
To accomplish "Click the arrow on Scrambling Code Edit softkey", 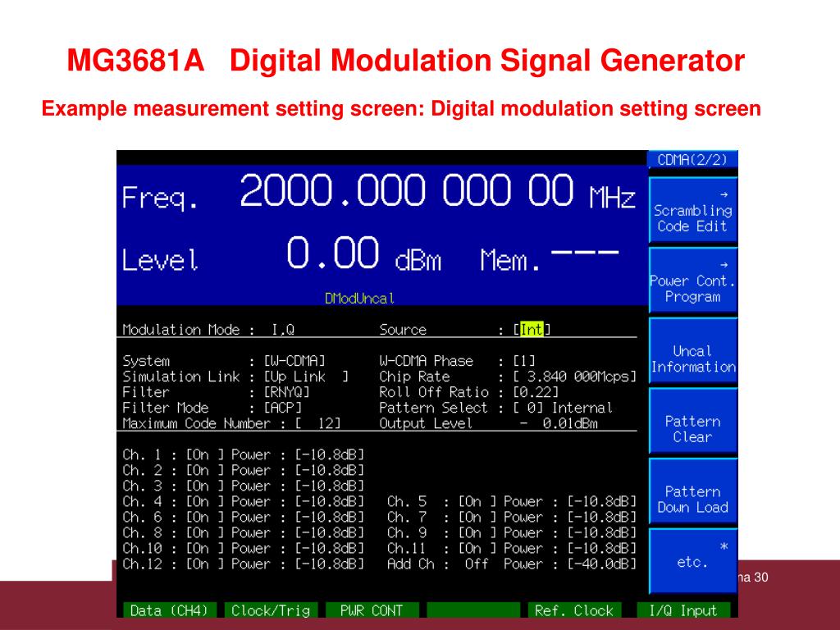I will coord(724,194).
